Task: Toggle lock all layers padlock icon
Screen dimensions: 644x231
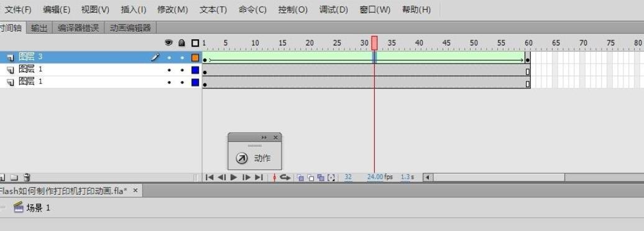Action: tap(182, 43)
